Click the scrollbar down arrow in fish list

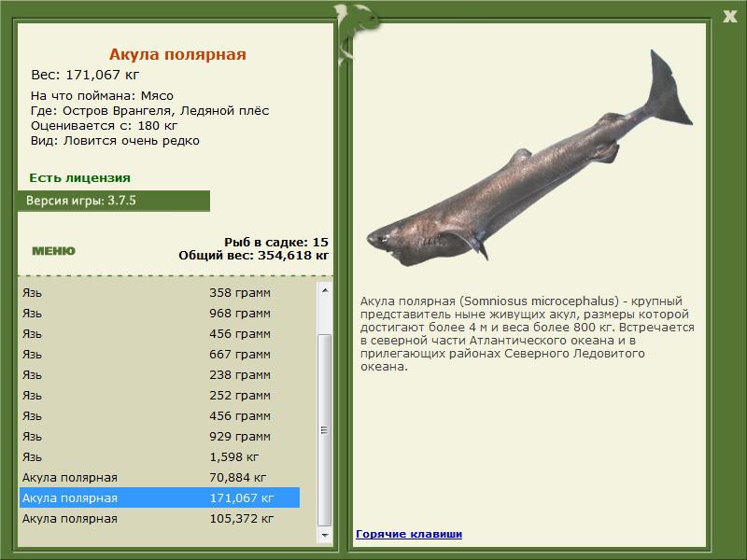point(325,535)
